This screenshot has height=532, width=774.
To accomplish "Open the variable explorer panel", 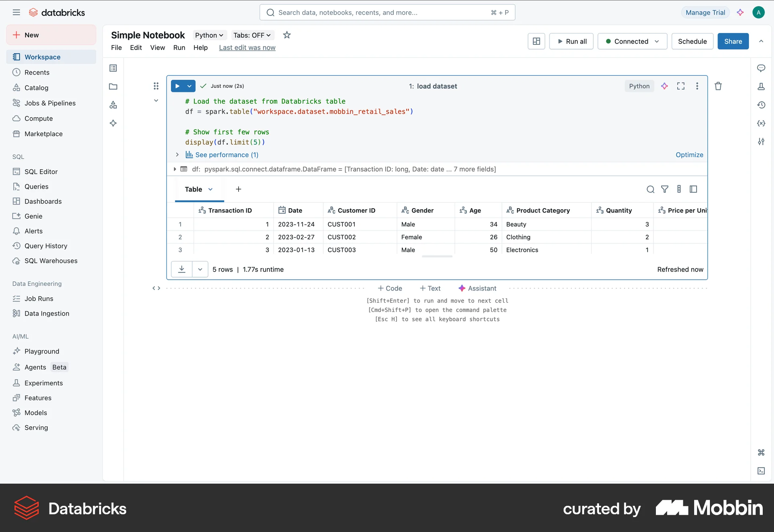I will (761, 123).
